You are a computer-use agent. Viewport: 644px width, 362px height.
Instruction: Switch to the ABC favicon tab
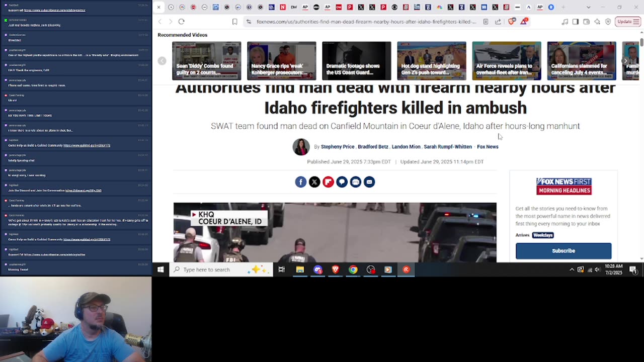click(316, 8)
